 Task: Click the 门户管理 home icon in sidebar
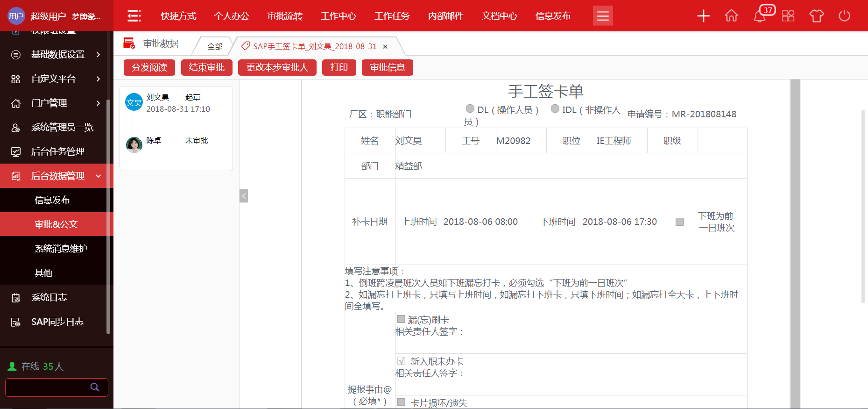pos(16,103)
